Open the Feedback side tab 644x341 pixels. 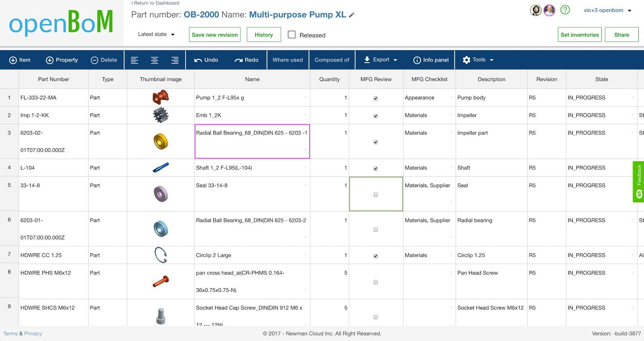638,182
